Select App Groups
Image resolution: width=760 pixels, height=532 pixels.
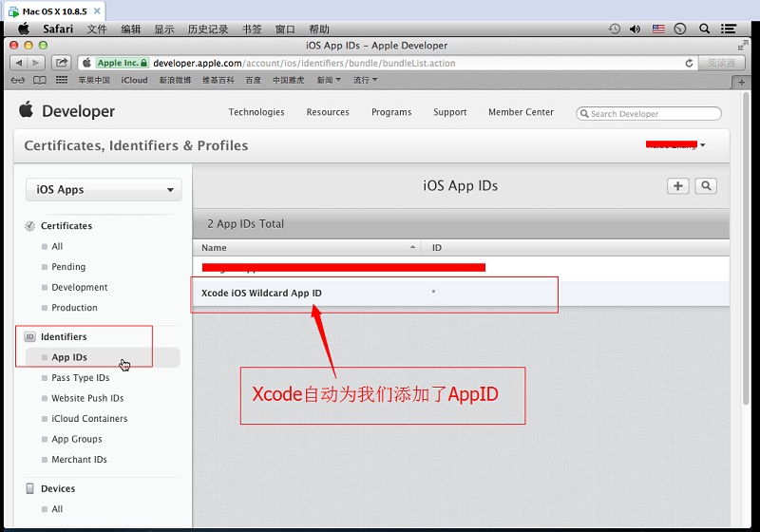click(77, 439)
